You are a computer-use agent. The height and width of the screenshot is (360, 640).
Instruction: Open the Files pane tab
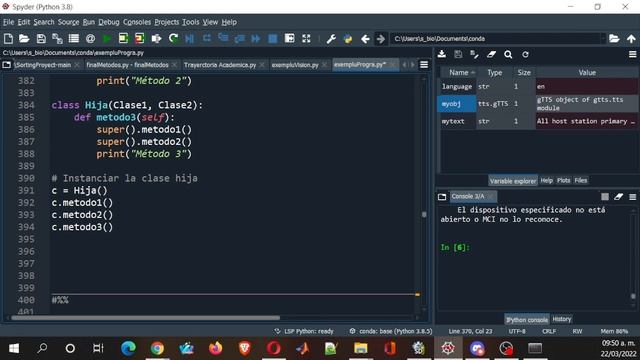[x=580, y=180]
